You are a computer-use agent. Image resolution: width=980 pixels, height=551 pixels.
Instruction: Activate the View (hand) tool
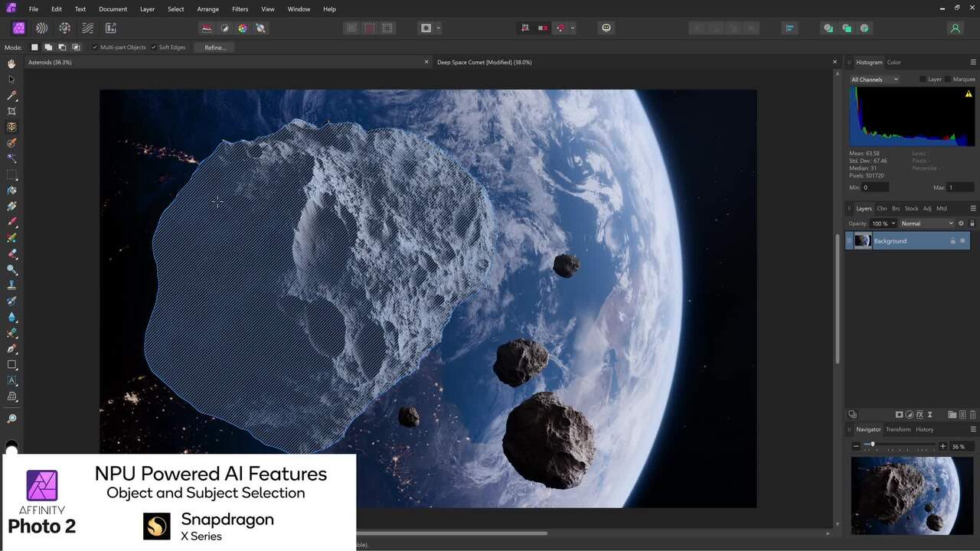click(11, 64)
